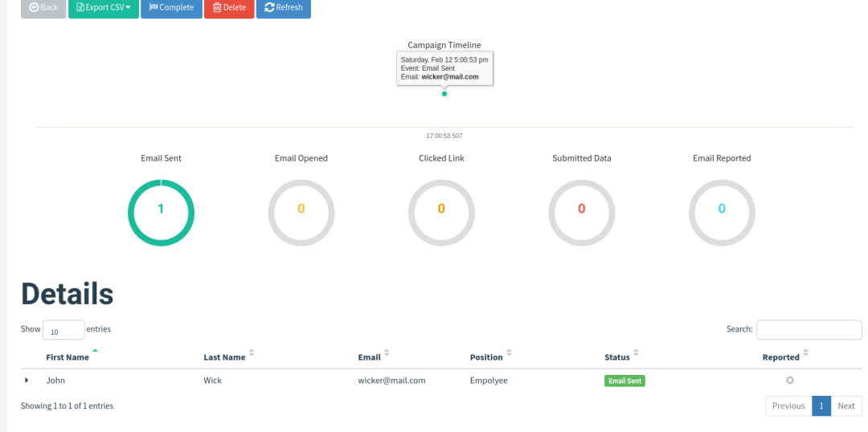Delete this campaign
The height and width of the screenshot is (432, 868).
(x=229, y=8)
